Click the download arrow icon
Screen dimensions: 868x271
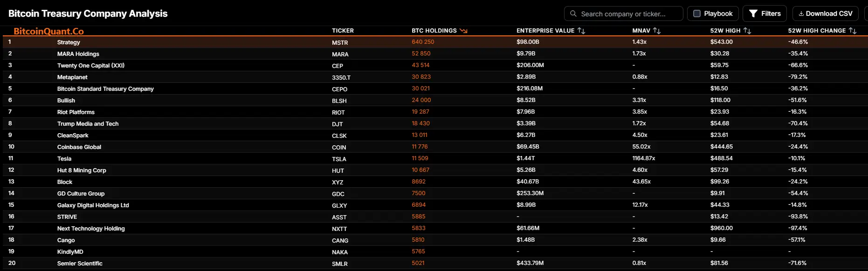[x=801, y=14]
